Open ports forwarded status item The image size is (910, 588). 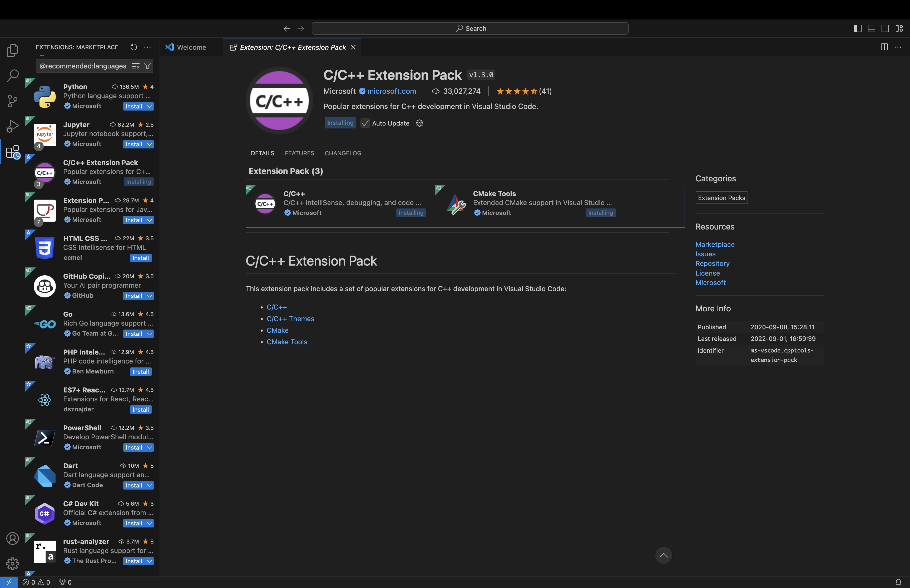(65, 582)
